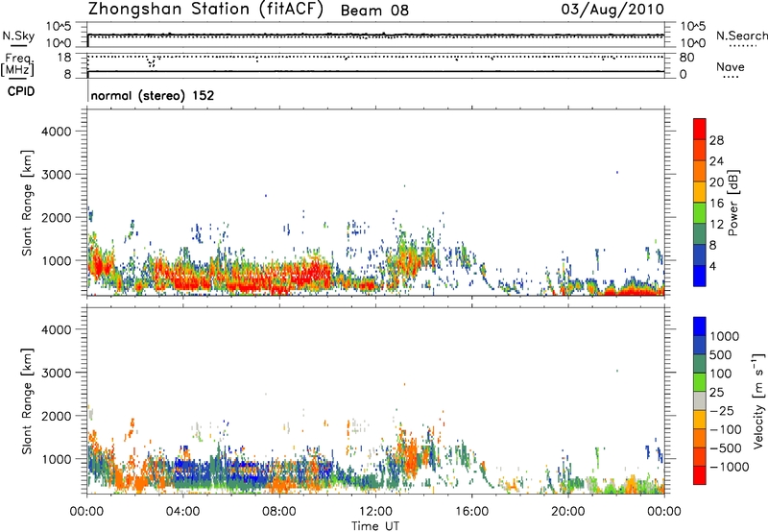Click the 'Nave' legend label
This screenshot has width=768, height=532.
pos(731,66)
